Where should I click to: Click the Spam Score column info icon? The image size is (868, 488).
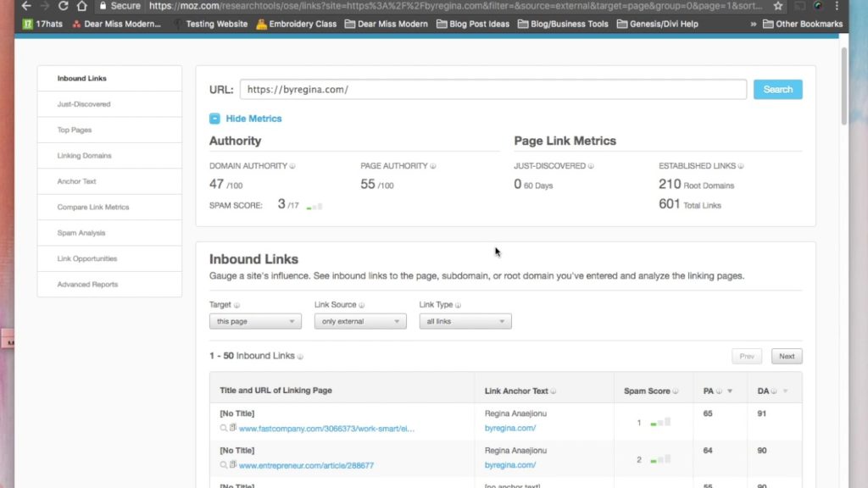coord(676,391)
